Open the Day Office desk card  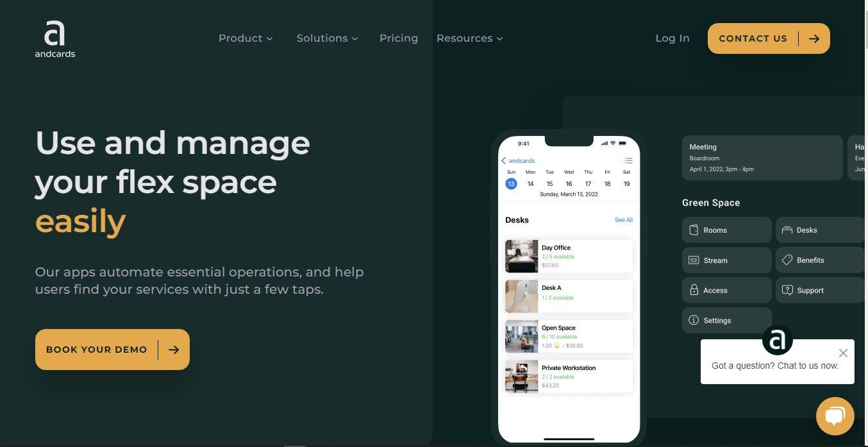pyautogui.click(x=569, y=256)
